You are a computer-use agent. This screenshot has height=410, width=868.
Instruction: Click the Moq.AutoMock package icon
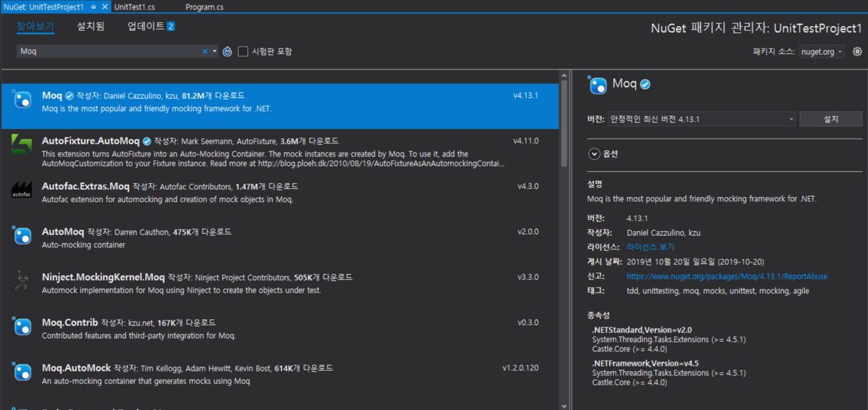point(22,372)
